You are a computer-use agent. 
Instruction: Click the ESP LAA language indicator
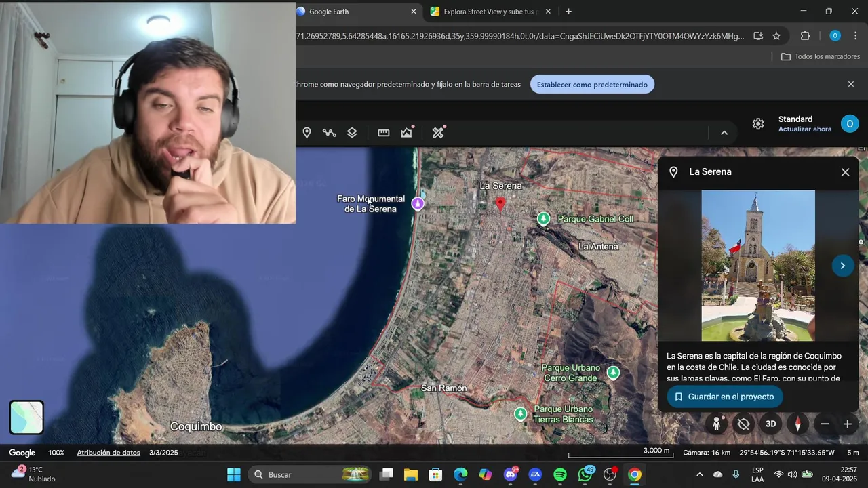[757, 474]
